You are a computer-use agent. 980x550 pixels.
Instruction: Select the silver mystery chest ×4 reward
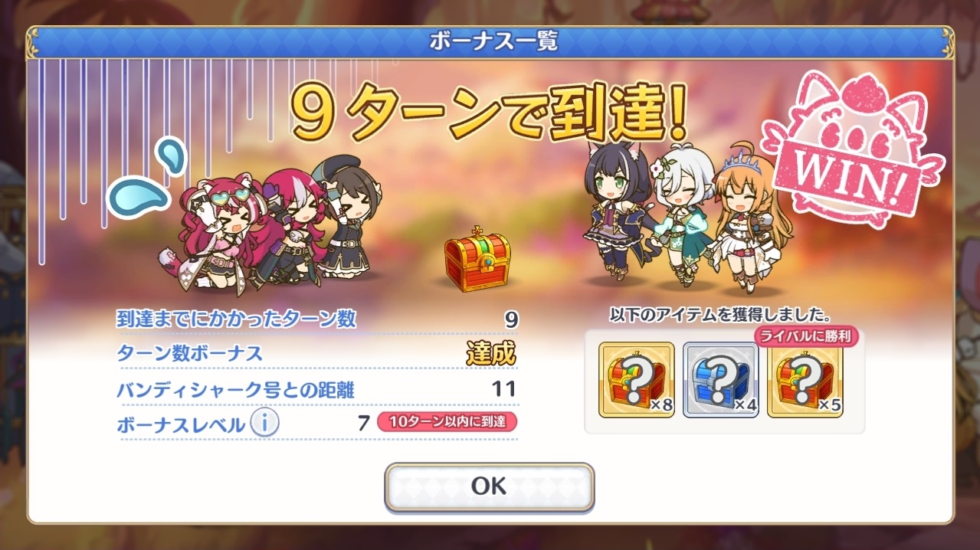(x=720, y=379)
